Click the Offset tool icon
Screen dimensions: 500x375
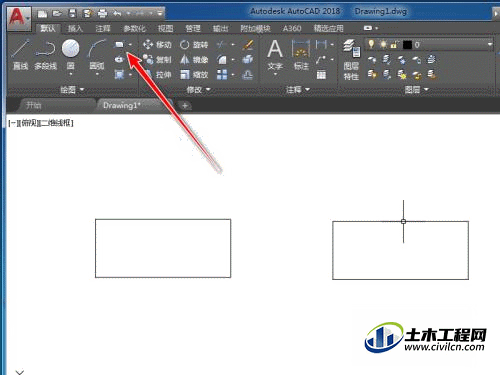click(248, 75)
